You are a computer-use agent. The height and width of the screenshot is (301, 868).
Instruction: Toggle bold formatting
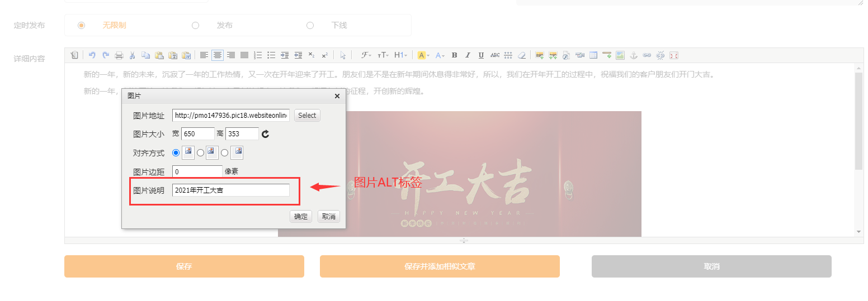(x=454, y=55)
